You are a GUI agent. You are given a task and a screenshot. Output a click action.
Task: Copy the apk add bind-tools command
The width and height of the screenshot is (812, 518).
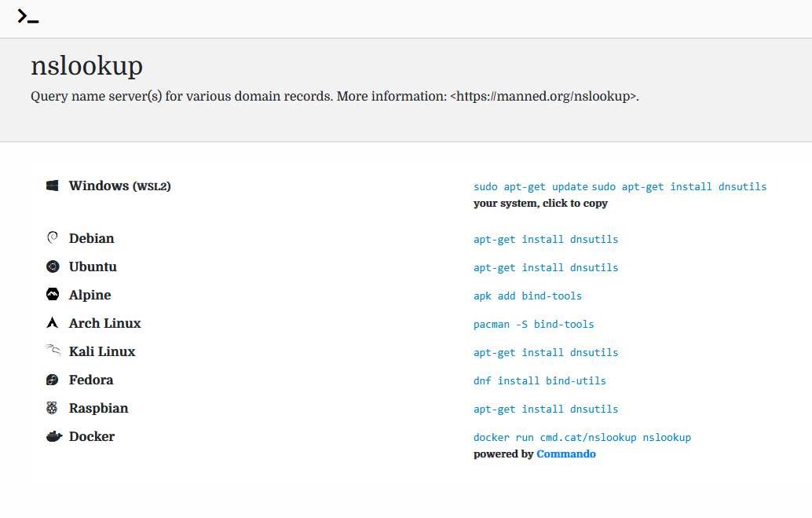[x=528, y=296]
